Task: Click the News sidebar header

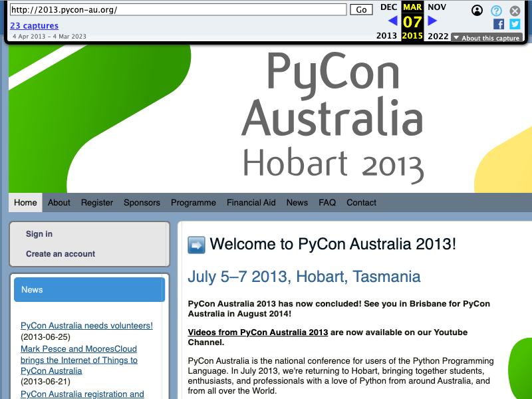Action: pos(90,290)
